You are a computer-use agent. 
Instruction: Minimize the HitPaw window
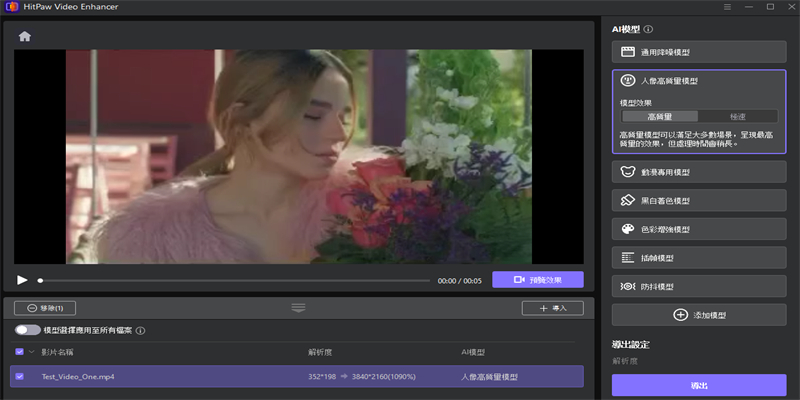click(x=749, y=7)
